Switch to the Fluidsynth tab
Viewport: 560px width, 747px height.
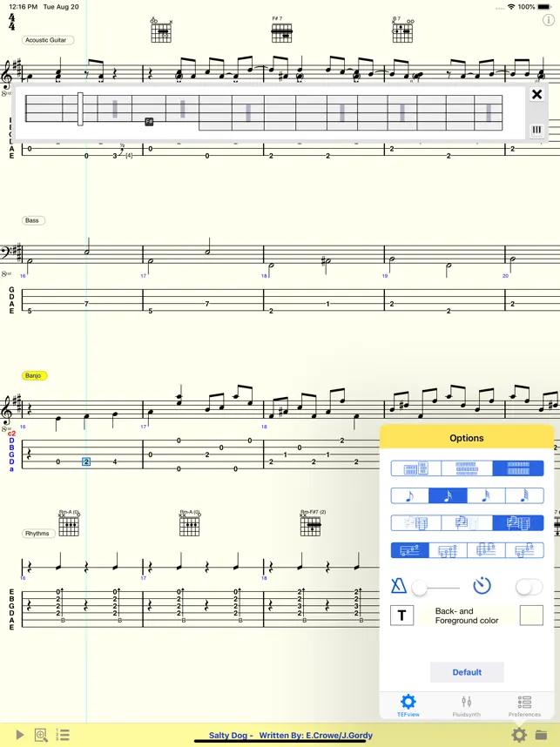tap(466, 705)
